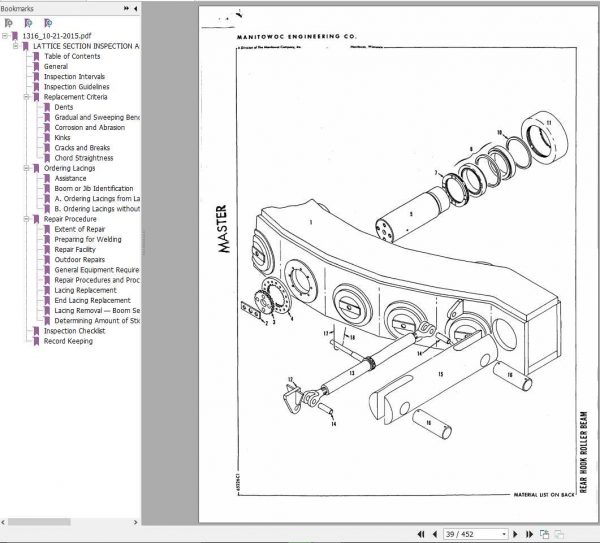Go to the previous page
Screen dimensions: 600x543
click(435, 534)
